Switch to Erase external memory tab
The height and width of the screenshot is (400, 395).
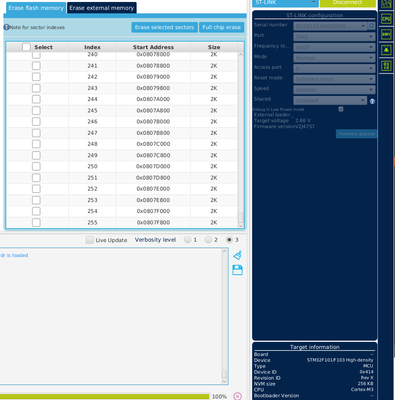click(x=102, y=8)
